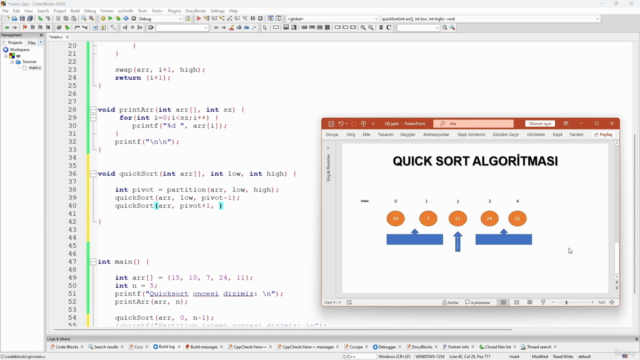
Task: Click the Find magnifier icon
Action: point(84,19)
